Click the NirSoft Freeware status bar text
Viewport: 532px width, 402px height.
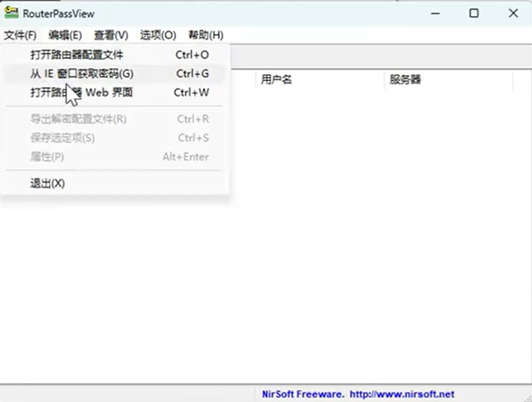[x=303, y=394]
